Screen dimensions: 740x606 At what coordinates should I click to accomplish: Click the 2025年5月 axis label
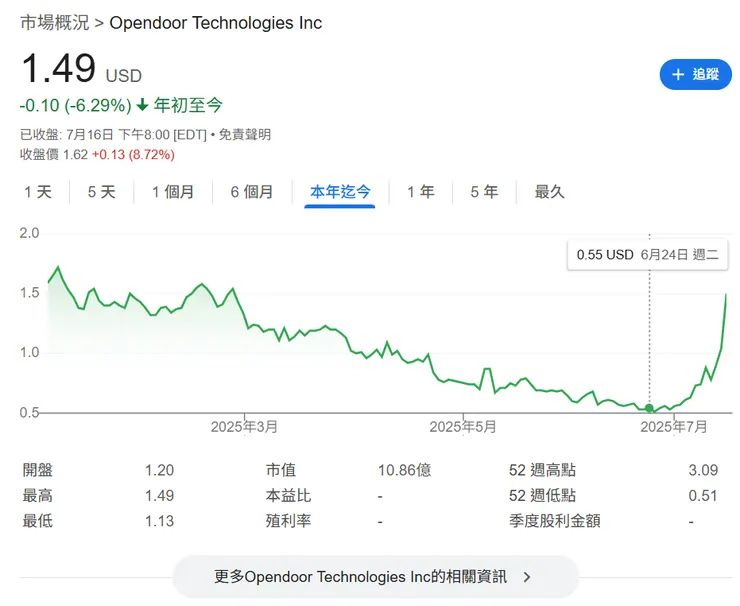coord(463,427)
